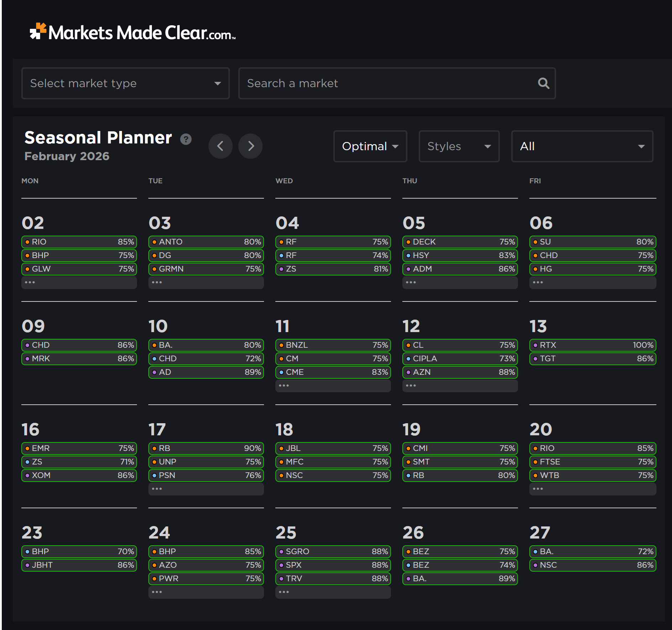Screen dimensions: 672x630
Task: Click inside the Search a market field
Action: [374, 83]
